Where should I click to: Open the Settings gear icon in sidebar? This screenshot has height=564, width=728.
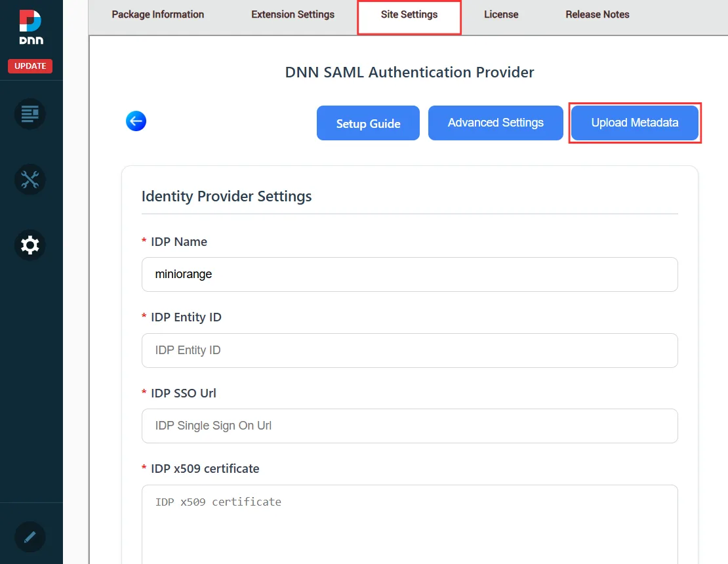click(x=30, y=245)
